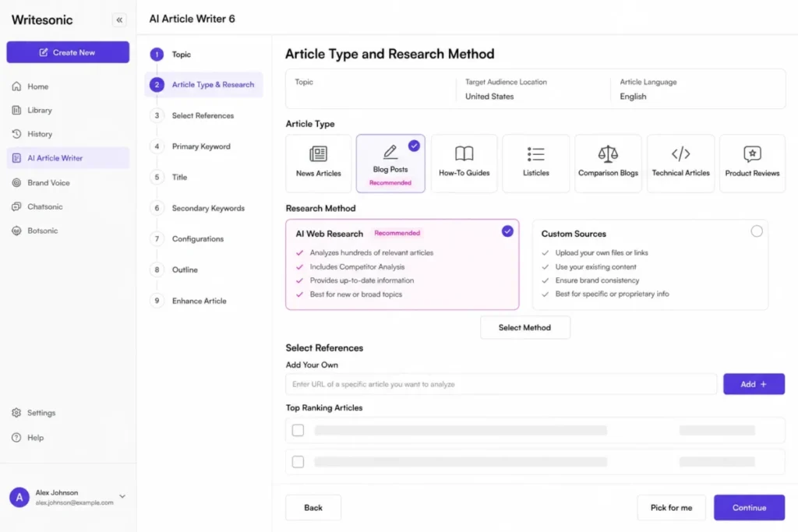The image size is (798, 532).
Task: Check the second Top Ranking Articles checkbox
Action: [298, 462]
